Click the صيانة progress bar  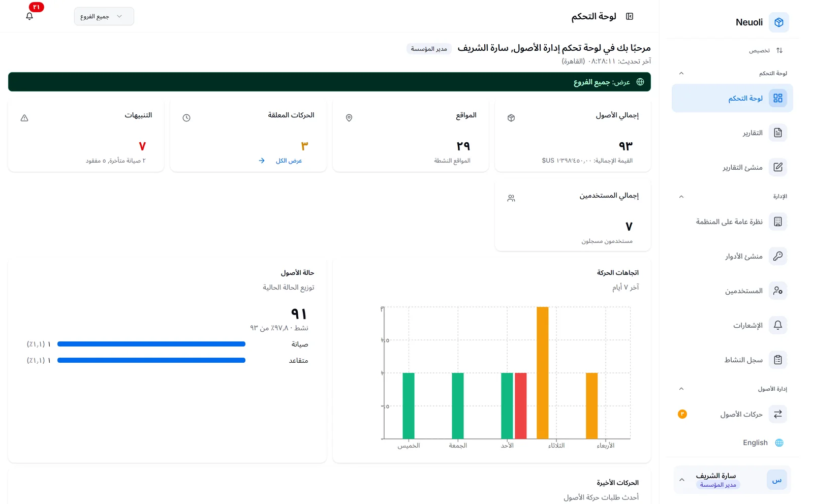point(151,344)
